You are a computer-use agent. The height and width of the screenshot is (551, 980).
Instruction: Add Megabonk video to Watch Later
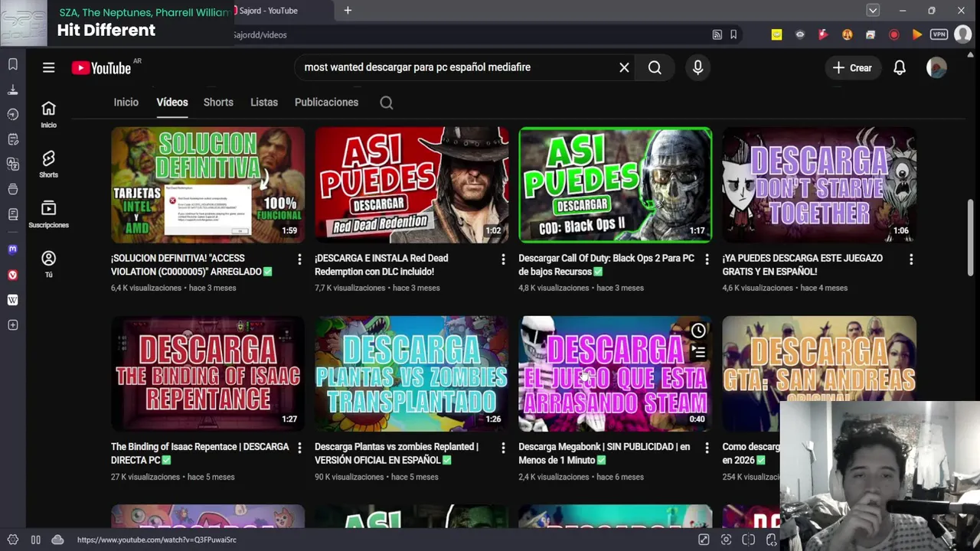(x=698, y=331)
